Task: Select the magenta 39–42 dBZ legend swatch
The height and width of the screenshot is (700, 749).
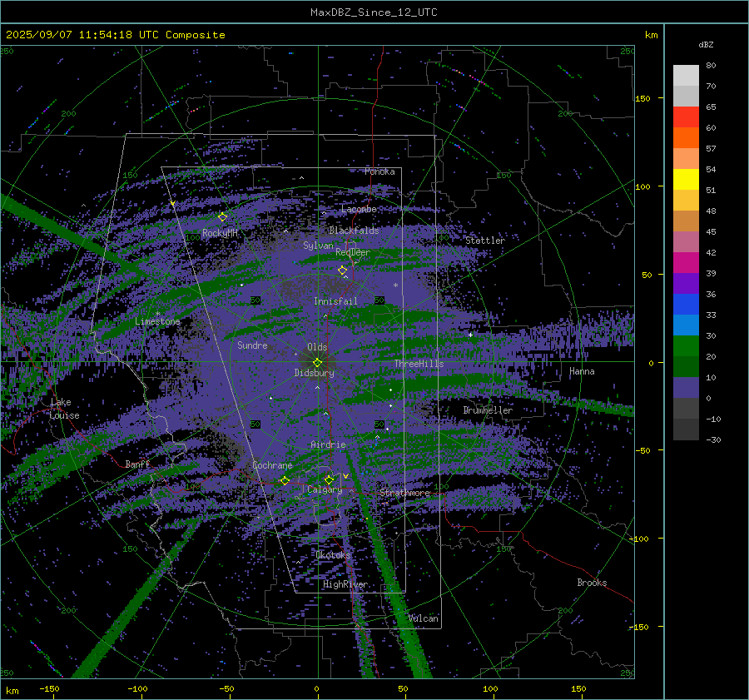Action: [686, 263]
